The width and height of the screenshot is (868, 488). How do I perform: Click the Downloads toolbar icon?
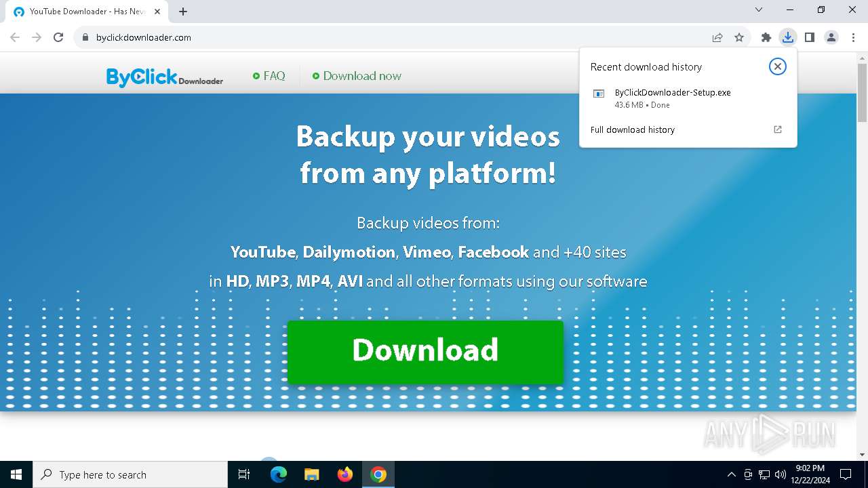[x=788, y=37]
